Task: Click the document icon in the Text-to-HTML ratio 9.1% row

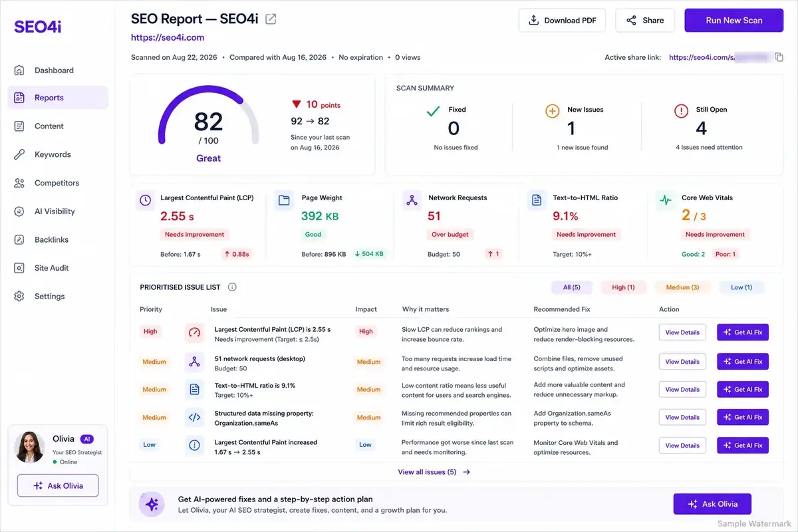Action: [x=194, y=390]
